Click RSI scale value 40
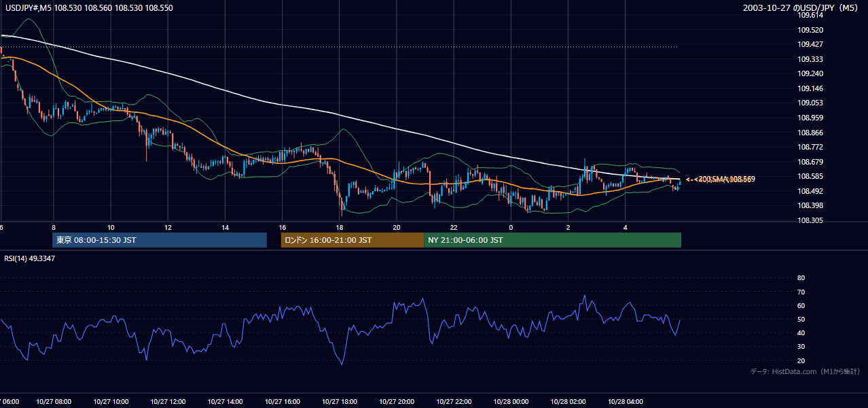Viewport: 868px width, 408px height. 801,333
